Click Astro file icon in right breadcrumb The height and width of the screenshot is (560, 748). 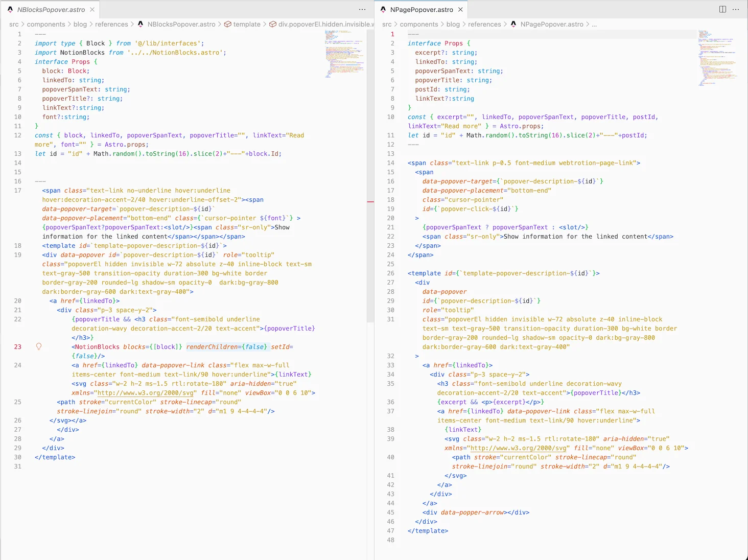pyautogui.click(x=513, y=24)
